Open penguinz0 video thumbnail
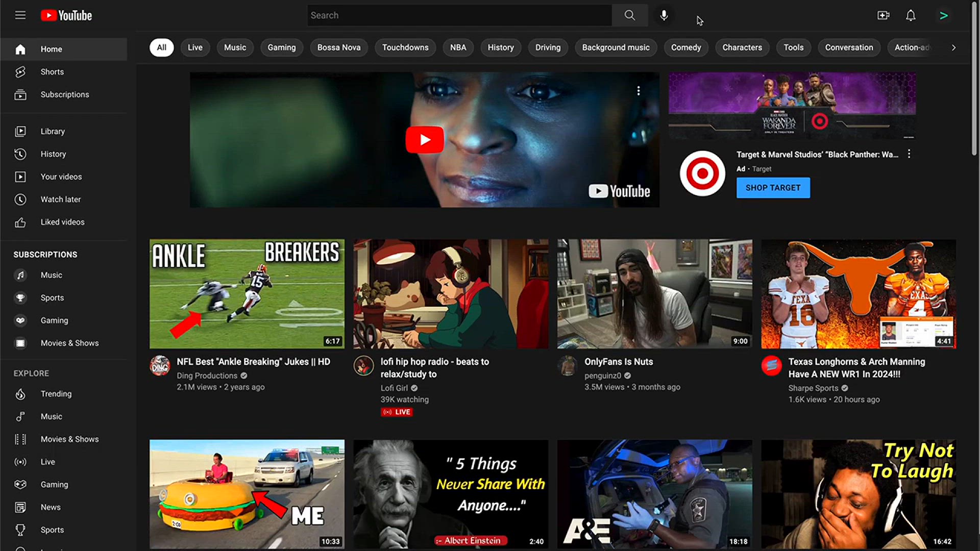 (655, 294)
